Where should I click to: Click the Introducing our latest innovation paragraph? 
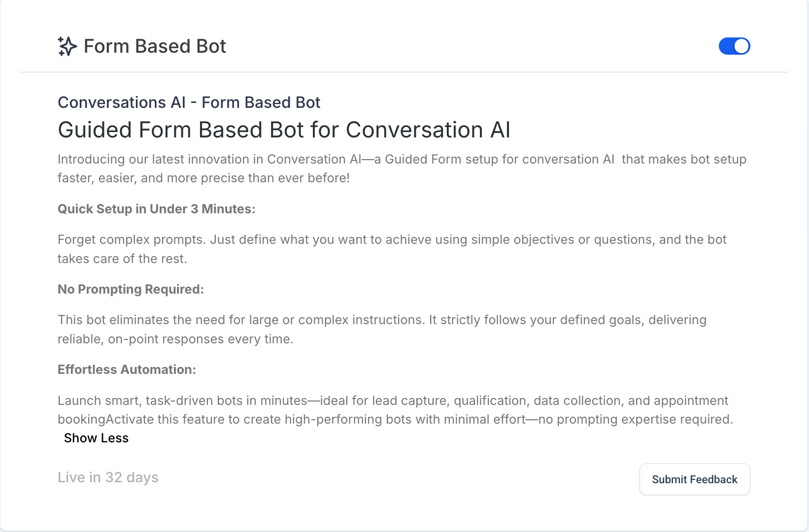pyautogui.click(x=402, y=168)
